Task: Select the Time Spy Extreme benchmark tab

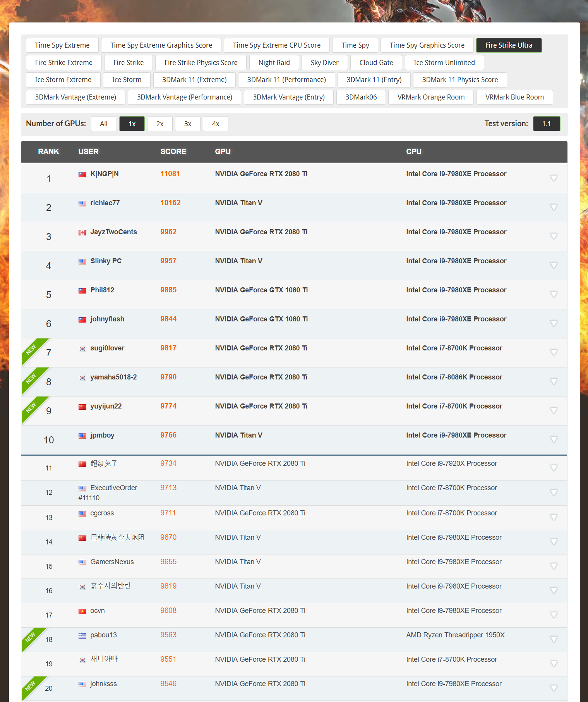Action: click(x=62, y=45)
